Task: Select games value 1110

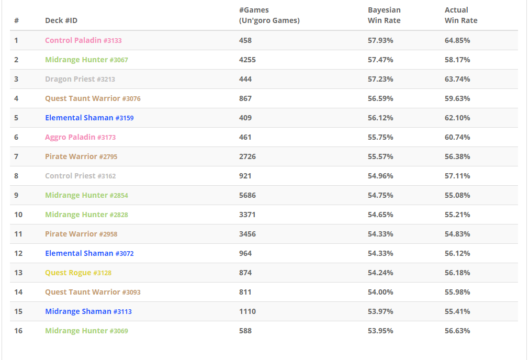Action: click(x=247, y=311)
